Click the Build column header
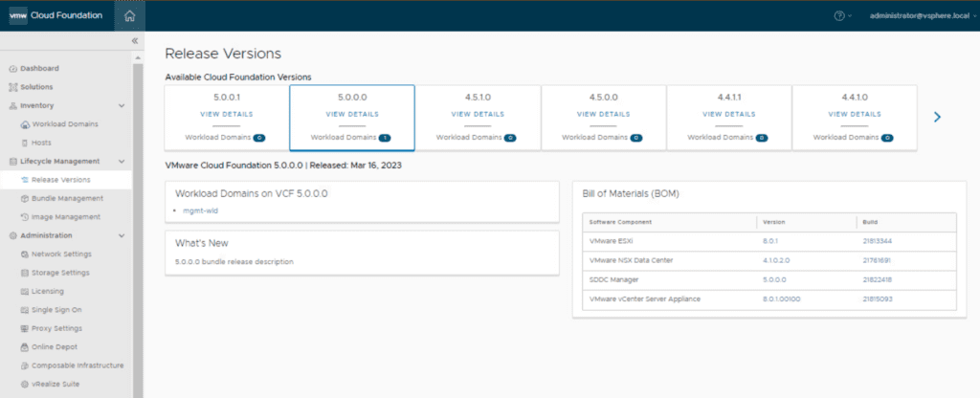The height and width of the screenshot is (398, 980). point(870,222)
